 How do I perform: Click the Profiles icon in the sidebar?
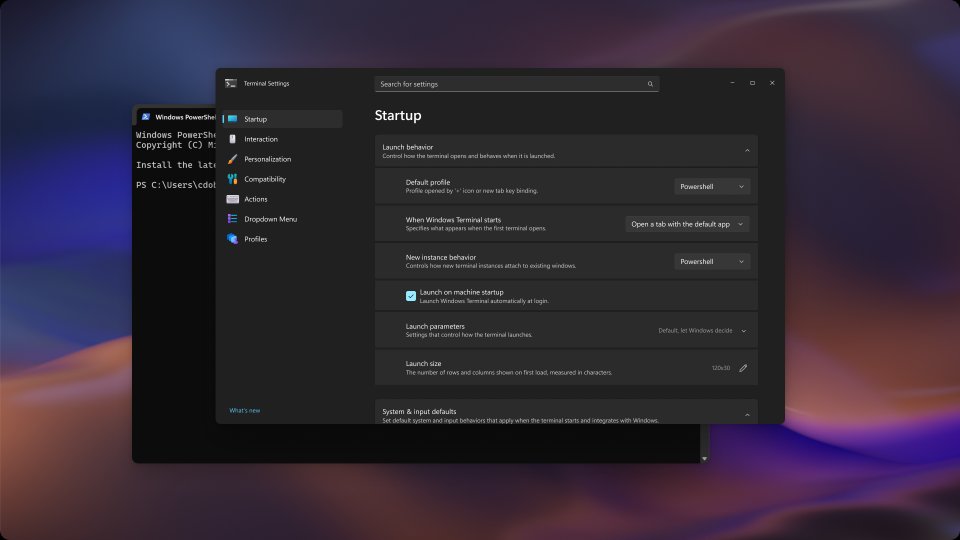(233, 239)
